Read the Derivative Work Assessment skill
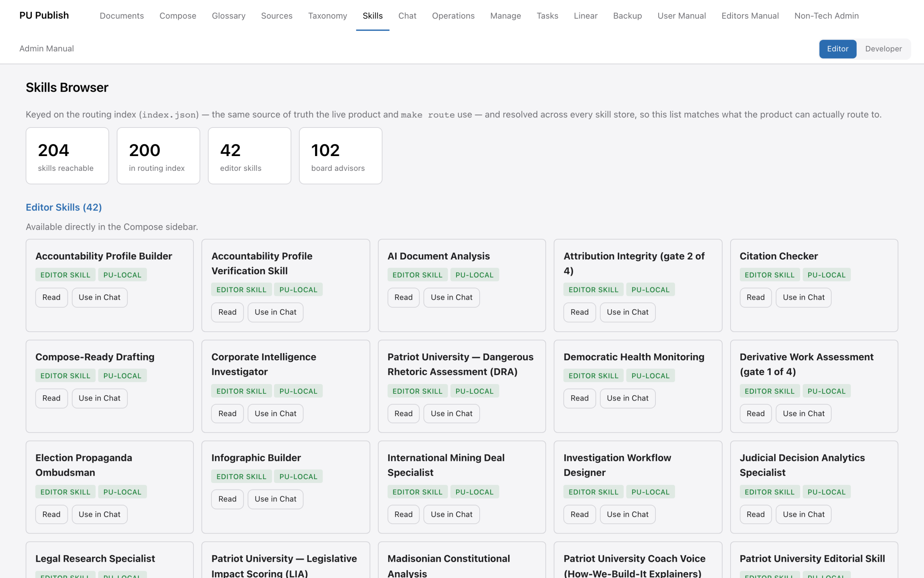This screenshot has height=578, width=924. coord(755,414)
